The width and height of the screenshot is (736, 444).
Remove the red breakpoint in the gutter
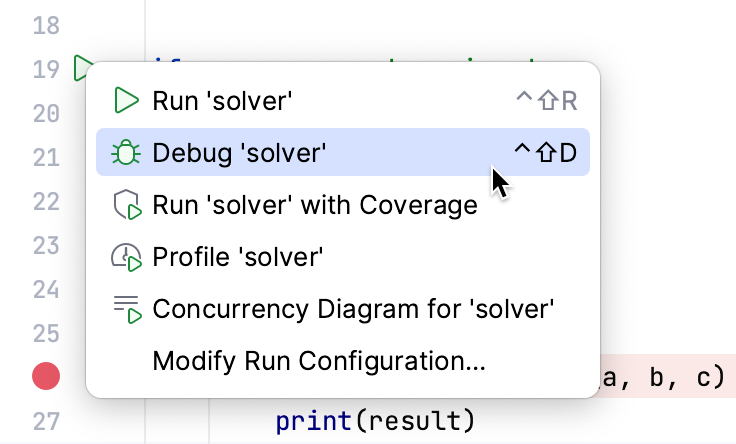click(46, 377)
